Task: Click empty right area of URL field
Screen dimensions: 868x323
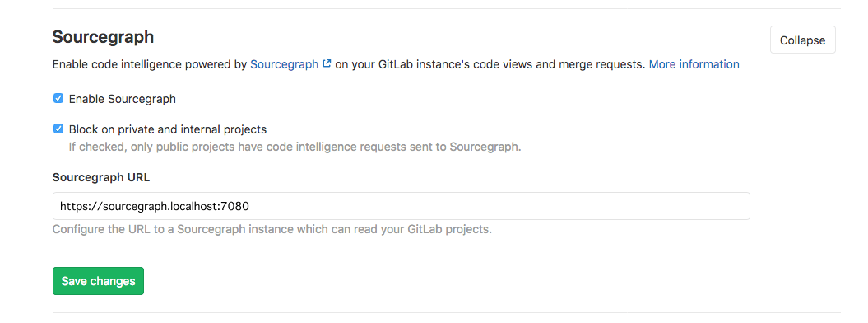Action: pyautogui.click(x=499, y=206)
